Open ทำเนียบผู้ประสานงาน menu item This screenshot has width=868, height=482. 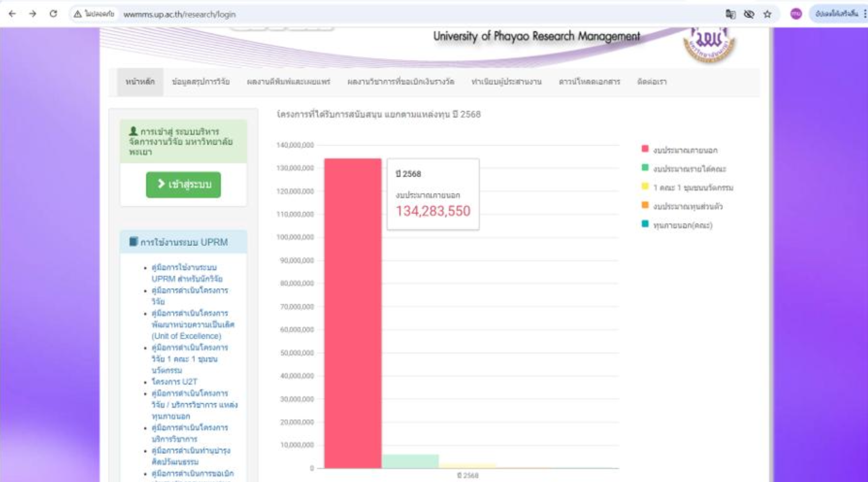click(x=506, y=82)
